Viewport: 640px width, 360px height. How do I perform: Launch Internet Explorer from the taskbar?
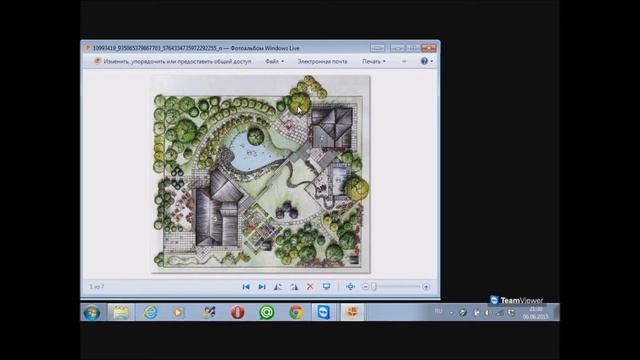[150, 313]
